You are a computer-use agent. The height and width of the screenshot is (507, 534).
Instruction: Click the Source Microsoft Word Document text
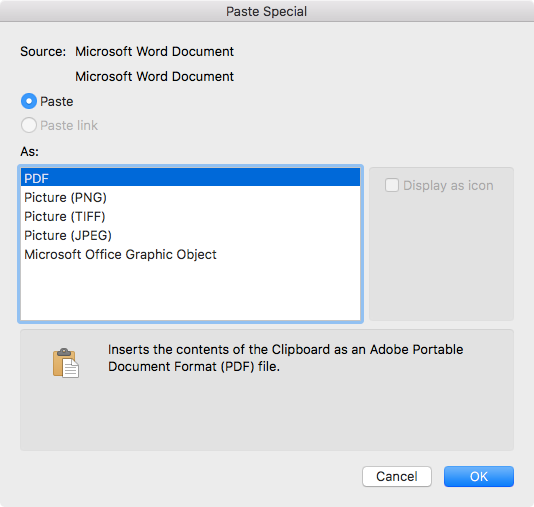click(x=155, y=52)
